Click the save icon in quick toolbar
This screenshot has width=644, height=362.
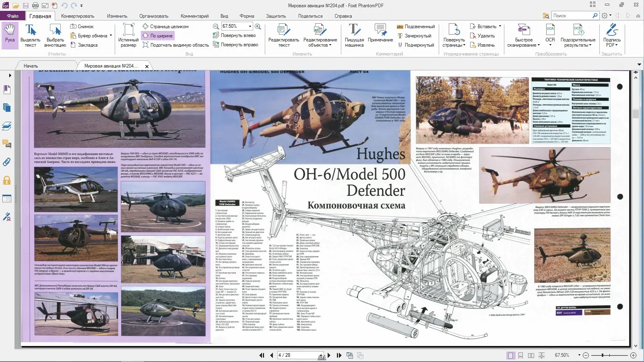[25, 6]
